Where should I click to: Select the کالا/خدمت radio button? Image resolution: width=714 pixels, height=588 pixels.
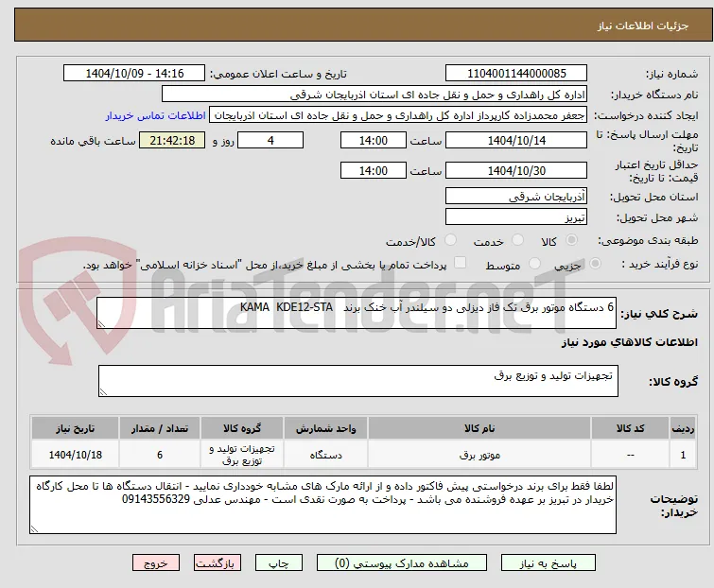tap(450, 240)
